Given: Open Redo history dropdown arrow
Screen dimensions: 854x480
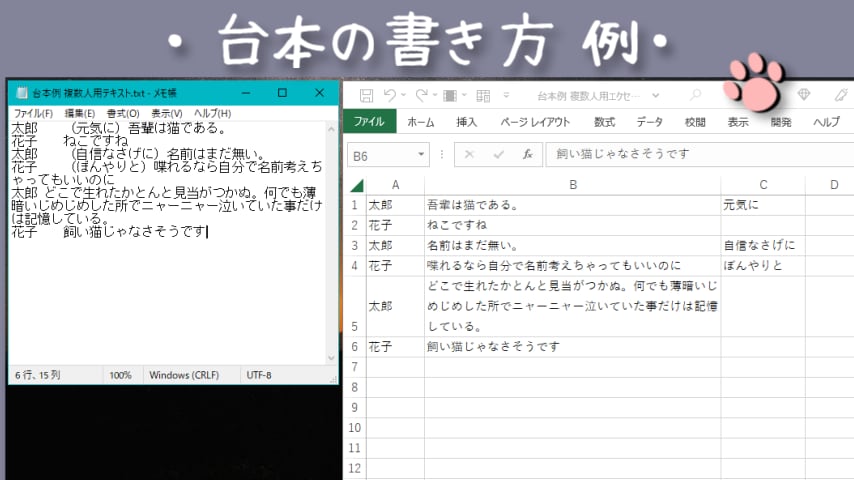Looking at the screenshot, I should tap(435, 95).
